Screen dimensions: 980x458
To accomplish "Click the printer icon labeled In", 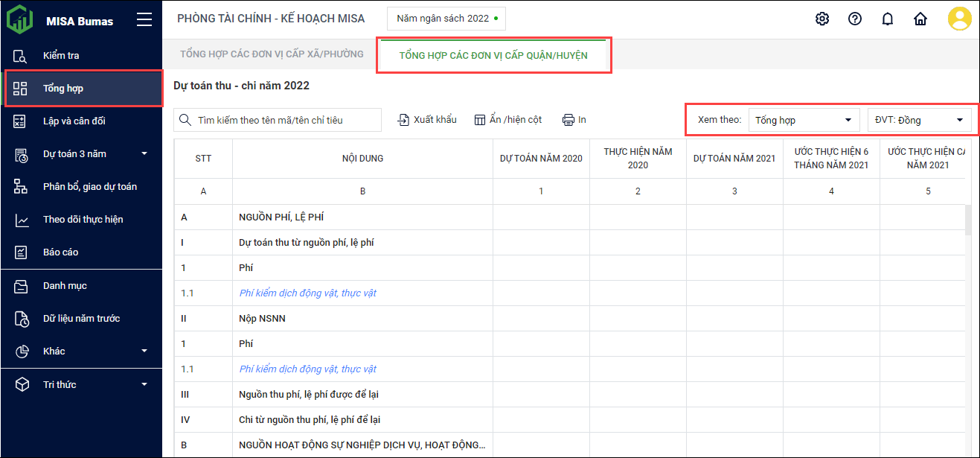I will coord(574,120).
